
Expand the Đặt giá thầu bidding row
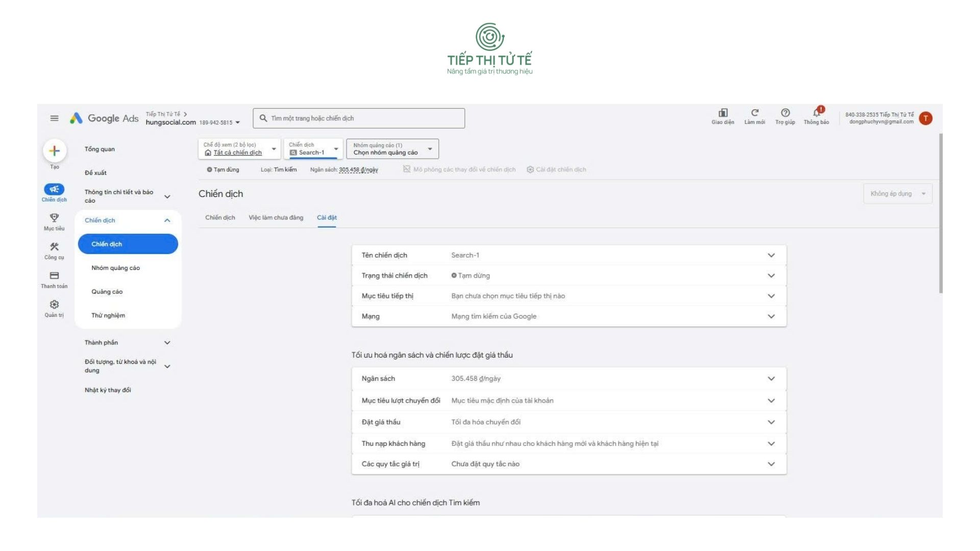pyautogui.click(x=771, y=422)
